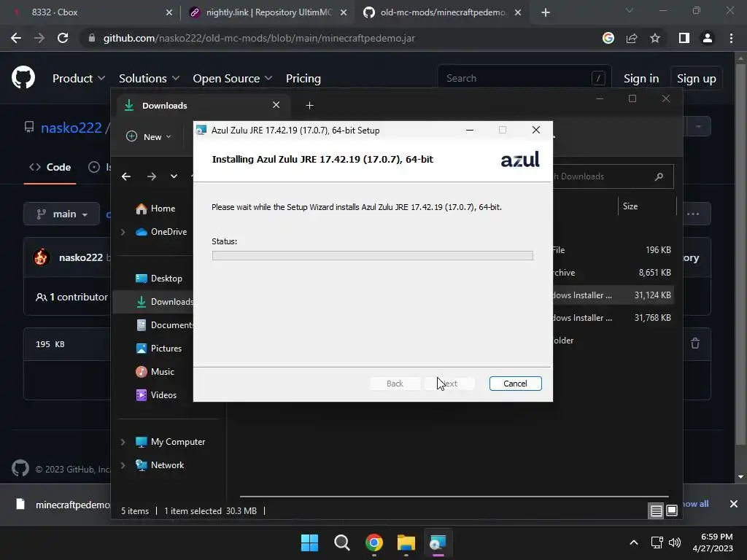The image size is (747, 560).
Task: Open recent locations chevron in Explorer
Action: 174,176
